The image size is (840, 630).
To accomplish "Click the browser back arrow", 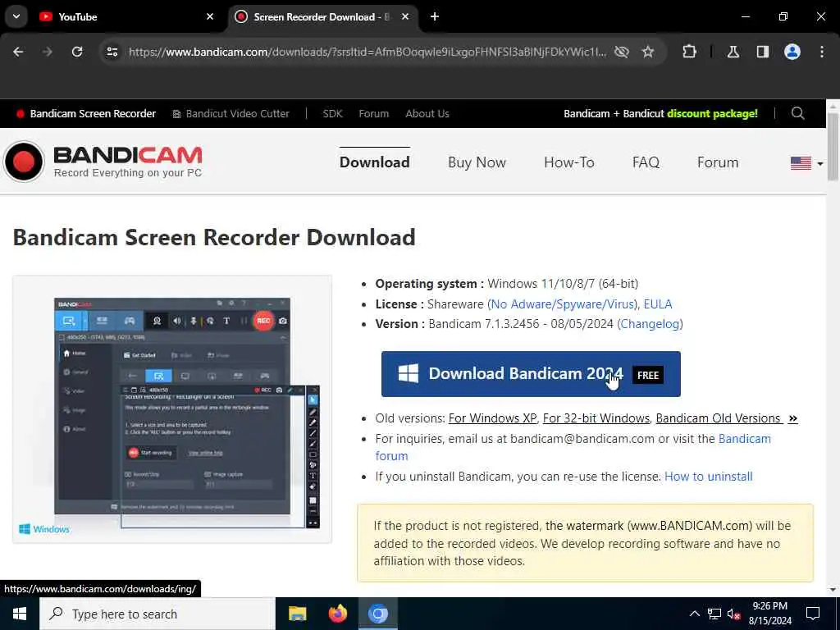I will click(18, 52).
